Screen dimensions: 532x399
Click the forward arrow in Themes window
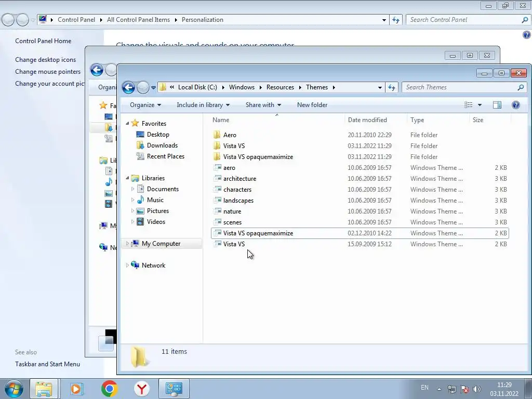[x=143, y=87]
